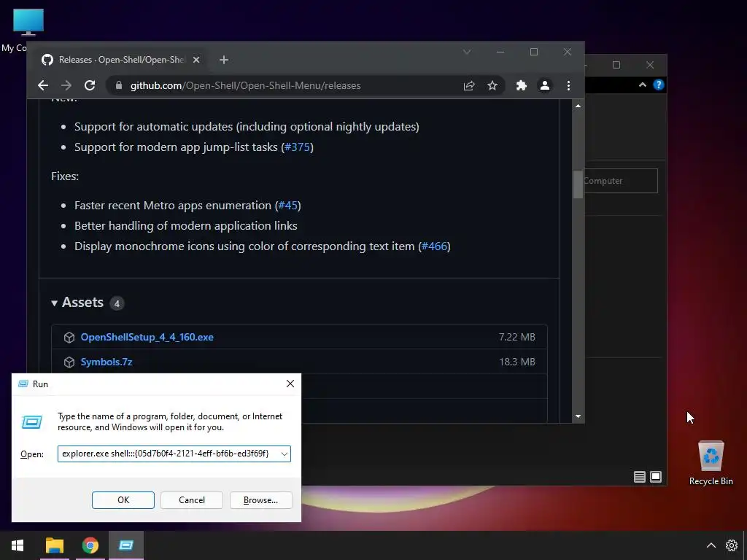Open issue link #45

(x=287, y=205)
